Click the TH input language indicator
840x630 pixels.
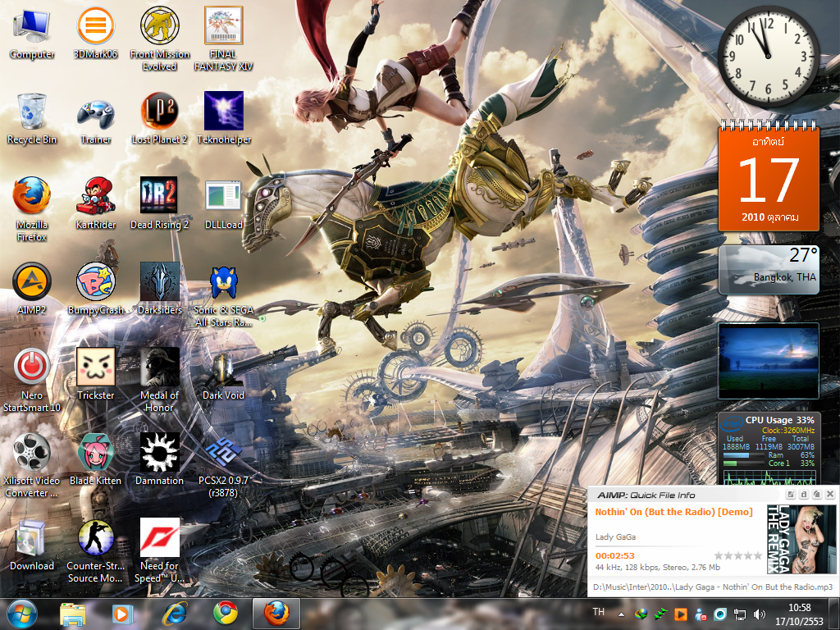[598, 612]
